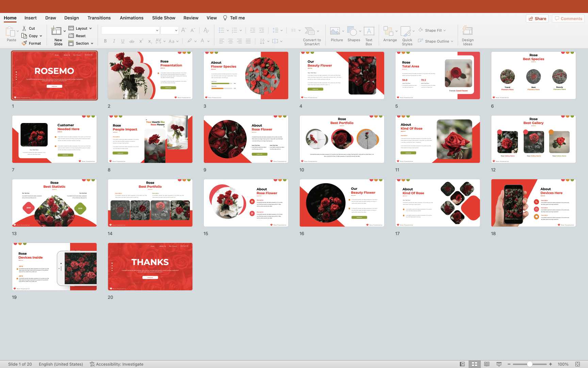Click Convert to SmartArt icon
Viewport: 588px width, 368px height.
(x=310, y=31)
